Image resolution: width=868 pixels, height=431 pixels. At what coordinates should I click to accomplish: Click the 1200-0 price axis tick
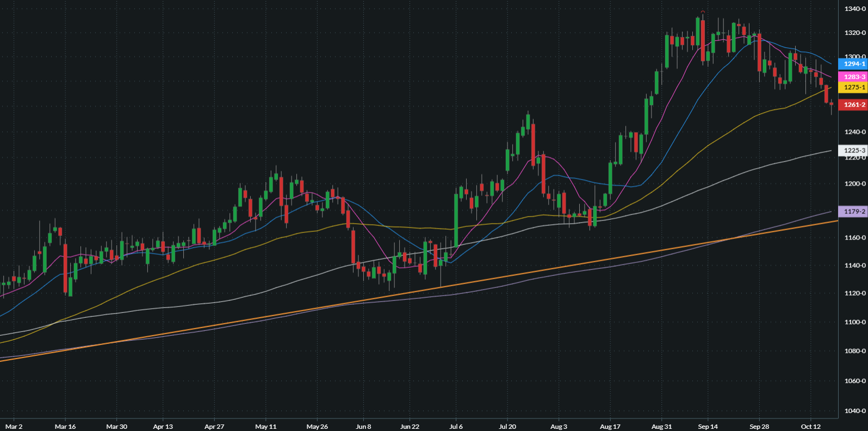(x=855, y=183)
